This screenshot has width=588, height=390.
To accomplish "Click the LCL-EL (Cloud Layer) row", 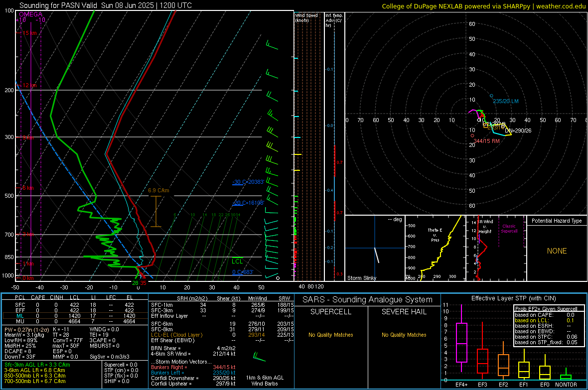I will coord(222,335).
